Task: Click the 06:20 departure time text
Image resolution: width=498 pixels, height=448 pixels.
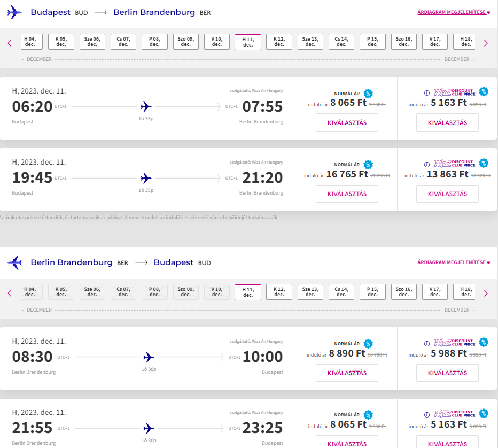Action: coord(32,106)
